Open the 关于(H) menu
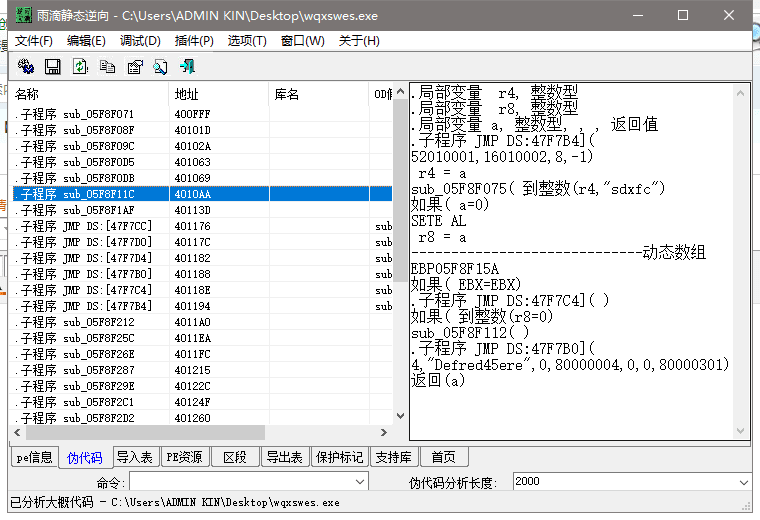Image resolution: width=760 pixels, height=520 pixels. point(359,41)
